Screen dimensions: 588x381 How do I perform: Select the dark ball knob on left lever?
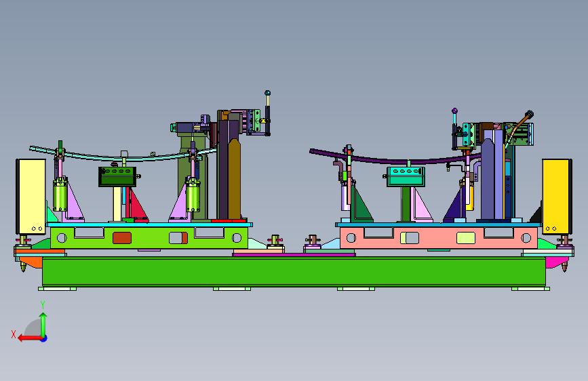pos(267,93)
